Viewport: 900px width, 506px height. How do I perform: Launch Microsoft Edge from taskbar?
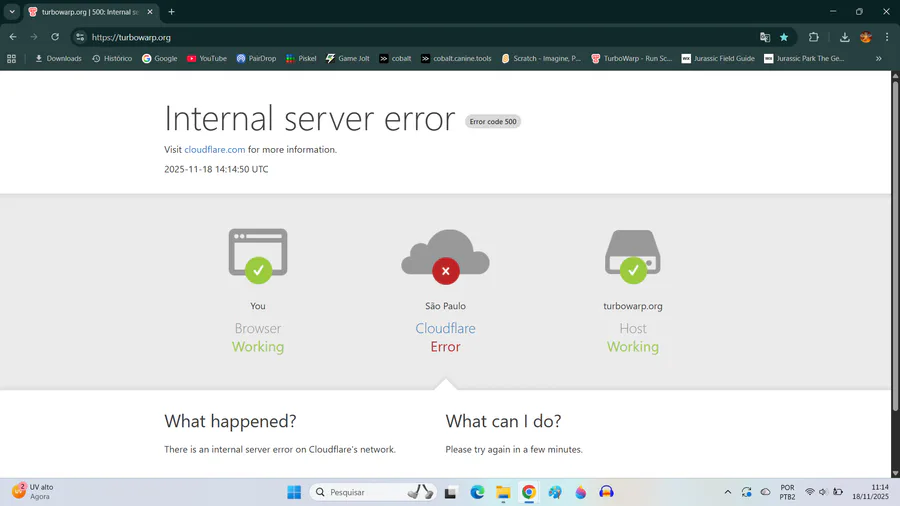(477, 492)
